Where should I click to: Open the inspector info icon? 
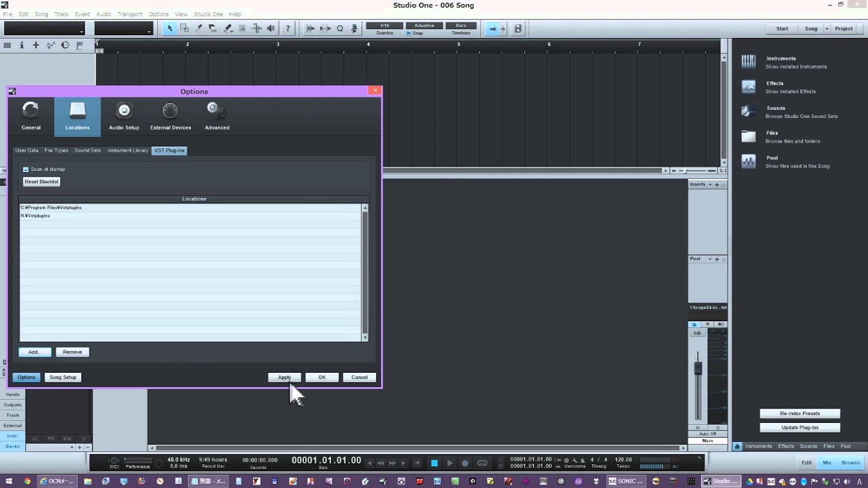pos(22,45)
